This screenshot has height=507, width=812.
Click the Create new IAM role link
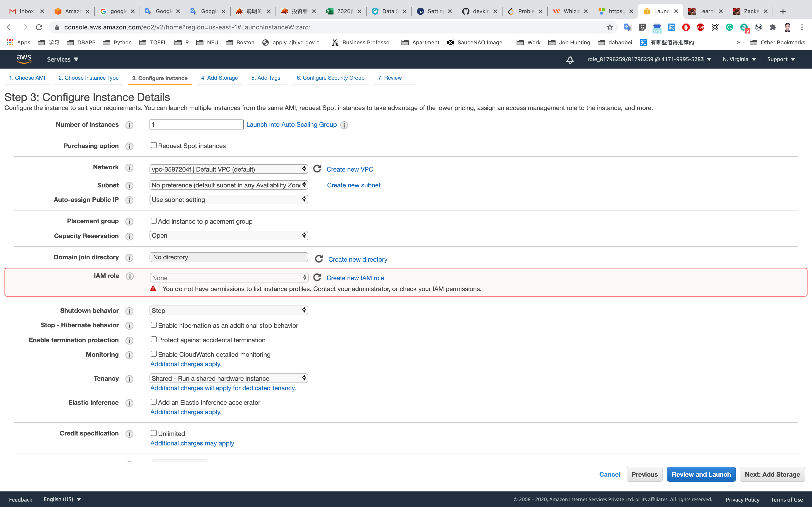pos(355,278)
